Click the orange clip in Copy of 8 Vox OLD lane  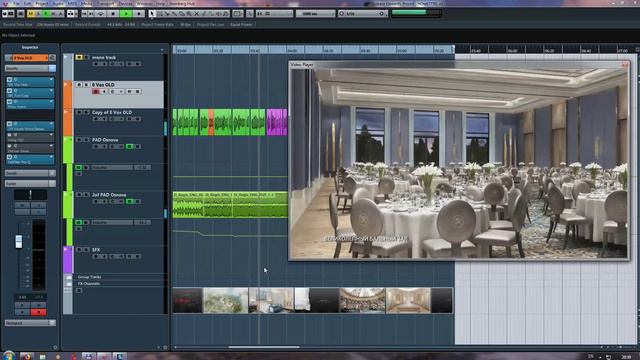(x=211, y=122)
